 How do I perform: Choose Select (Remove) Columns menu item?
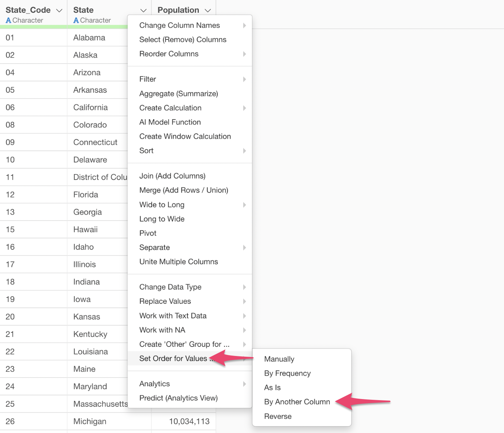click(183, 40)
